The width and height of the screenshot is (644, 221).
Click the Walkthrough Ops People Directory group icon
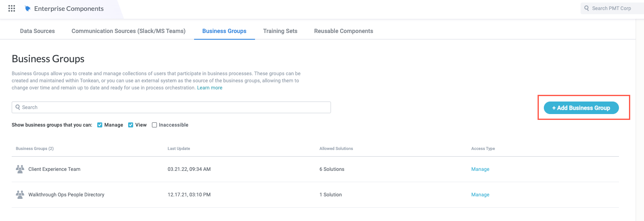click(20, 195)
